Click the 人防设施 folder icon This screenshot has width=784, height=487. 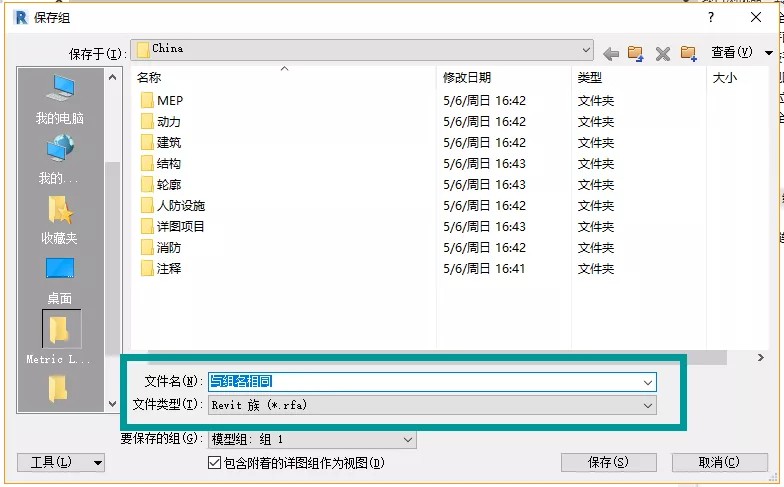(x=147, y=206)
